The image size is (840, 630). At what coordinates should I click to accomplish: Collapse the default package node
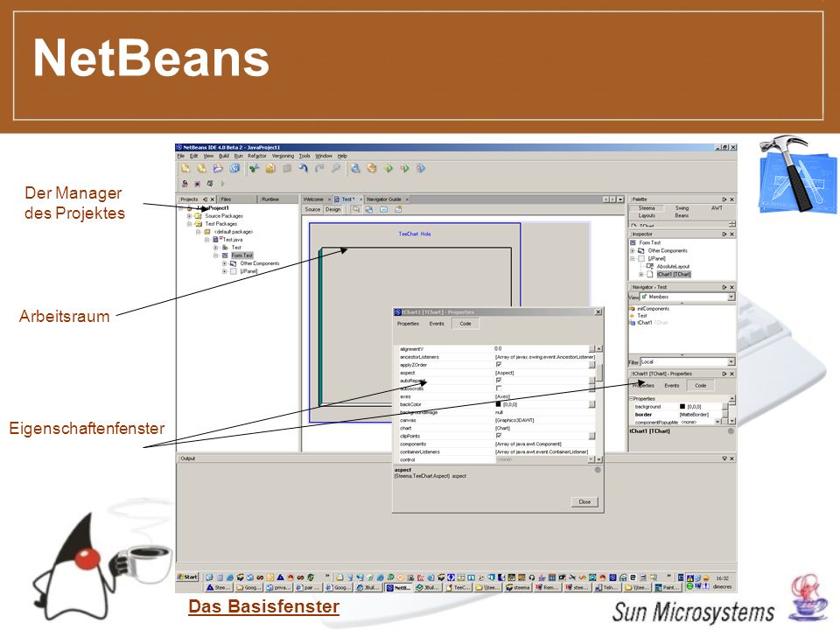199,232
